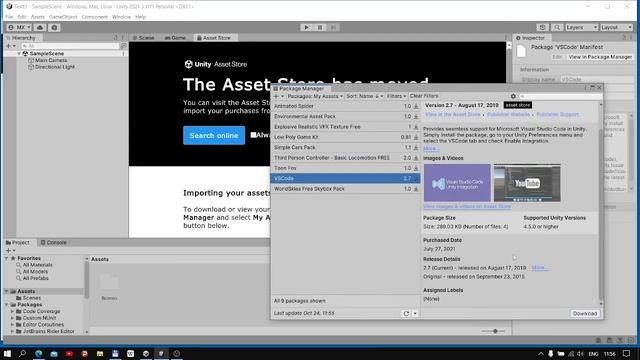This screenshot has height=360, width=640.
Task: Refresh the package list
Action: tap(406, 313)
